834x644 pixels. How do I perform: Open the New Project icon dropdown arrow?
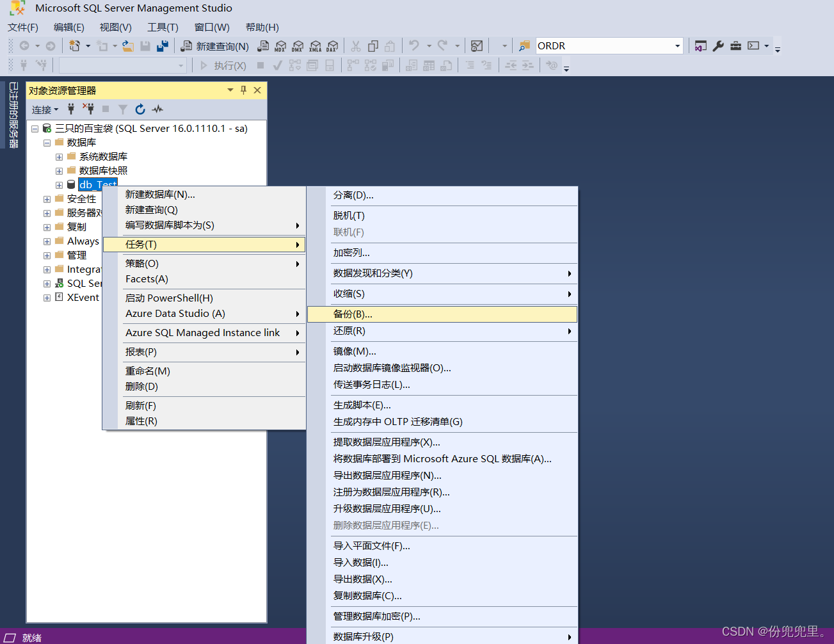click(x=88, y=46)
